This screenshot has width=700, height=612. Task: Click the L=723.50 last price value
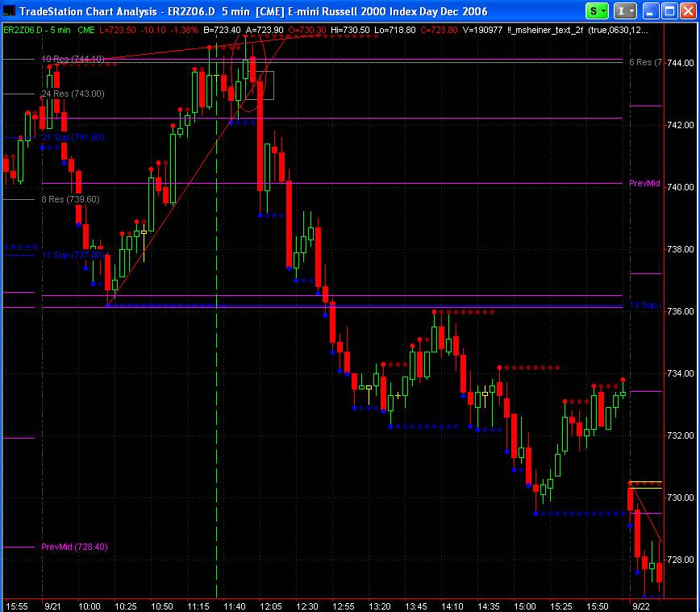pyautogui.click(x=118, y=31)
